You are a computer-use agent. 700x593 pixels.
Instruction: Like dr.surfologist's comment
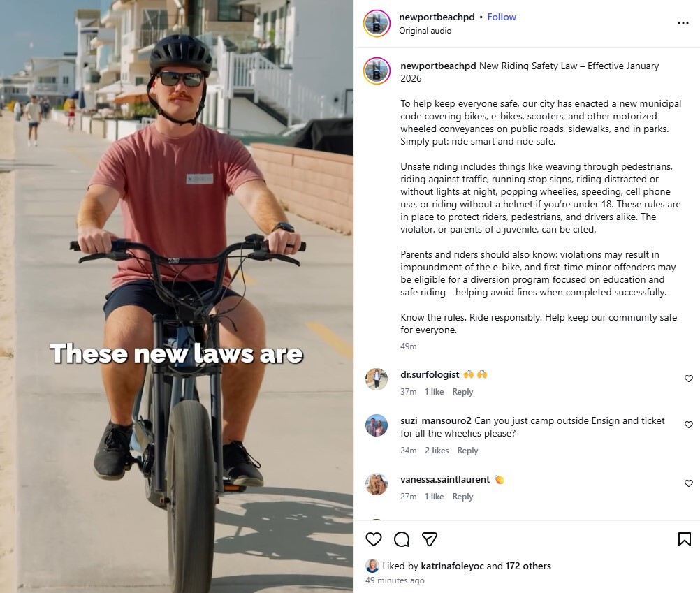pos(689,379)
